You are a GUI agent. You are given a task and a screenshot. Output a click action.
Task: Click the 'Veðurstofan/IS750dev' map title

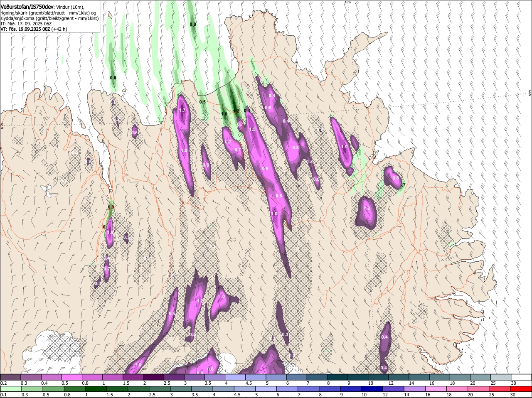pos(27,7)
